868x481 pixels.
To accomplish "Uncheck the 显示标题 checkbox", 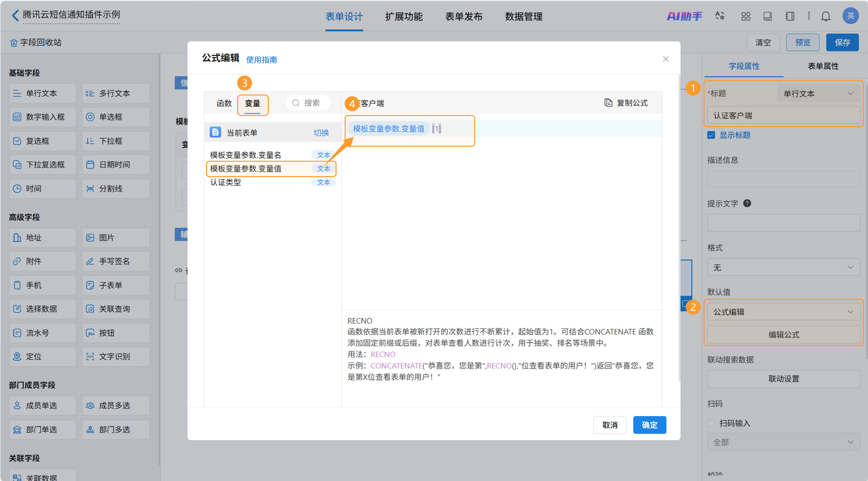I will 711,135.
